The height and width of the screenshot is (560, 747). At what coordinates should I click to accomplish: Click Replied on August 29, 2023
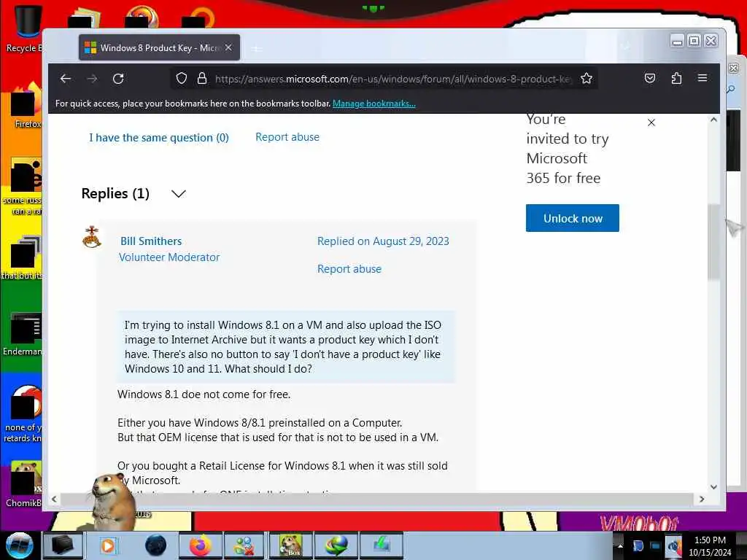click(x=383, y=241)
